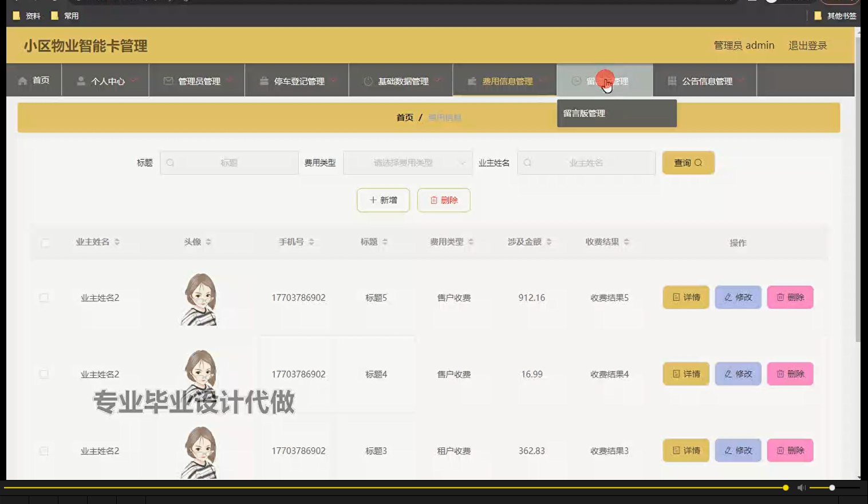Click the magnifier icon in 业主姓名 field
This screenshot has height=504, width=868.
coord(527,163)
